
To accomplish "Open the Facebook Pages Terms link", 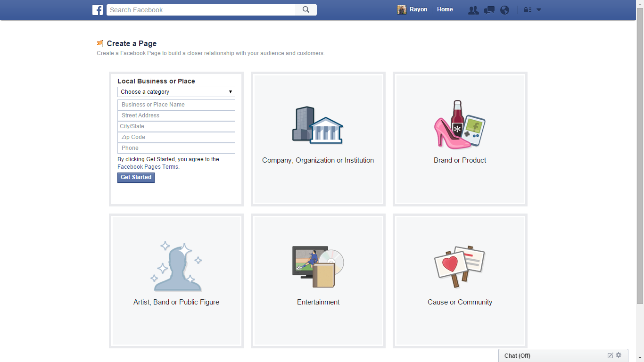I will point(148,167).
